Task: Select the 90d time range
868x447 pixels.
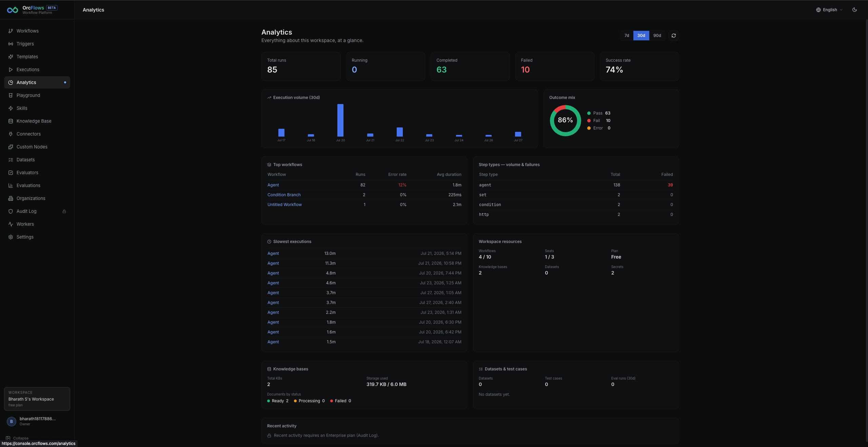Action: click(x=657, y=36)
